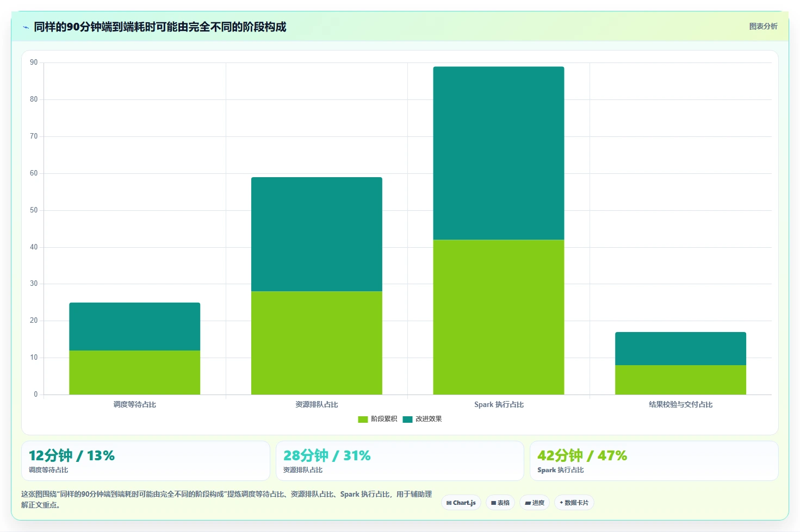
Task: Click the 调度等待占比 x-axis label
Action: (134, 404)
